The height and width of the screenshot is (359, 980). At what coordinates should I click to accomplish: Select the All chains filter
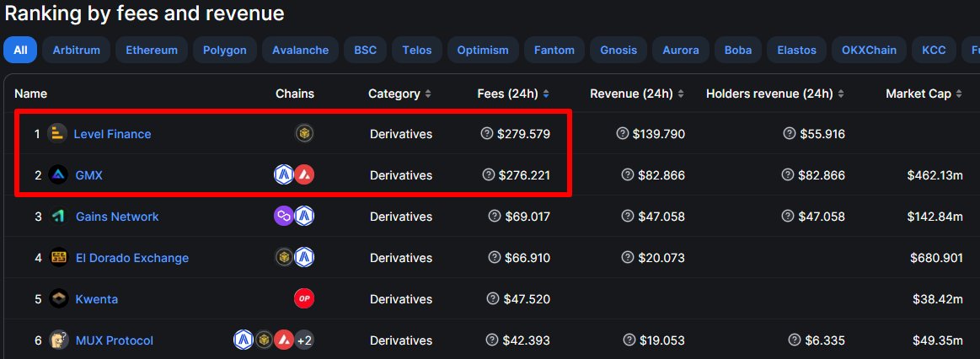coord(20,50)
